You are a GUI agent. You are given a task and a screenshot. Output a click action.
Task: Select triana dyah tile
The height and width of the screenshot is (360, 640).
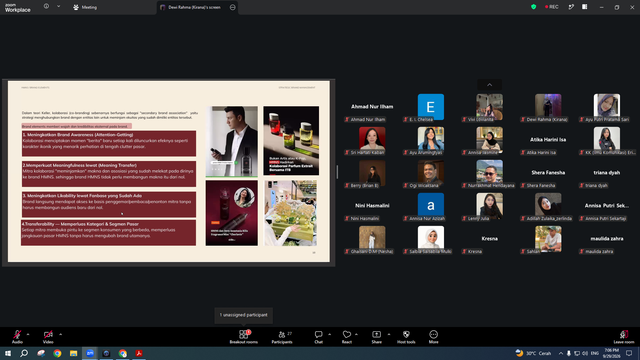[x=607, y=173]
